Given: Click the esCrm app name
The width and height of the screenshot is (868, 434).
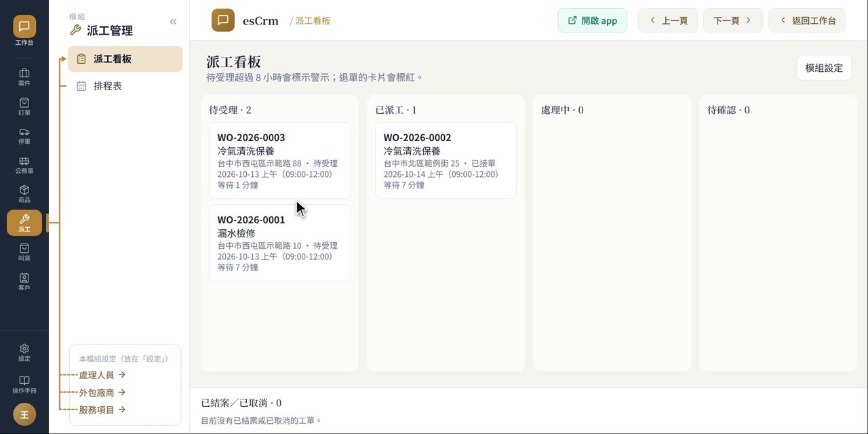Looking at the screenshot, I should pos(260,20).
